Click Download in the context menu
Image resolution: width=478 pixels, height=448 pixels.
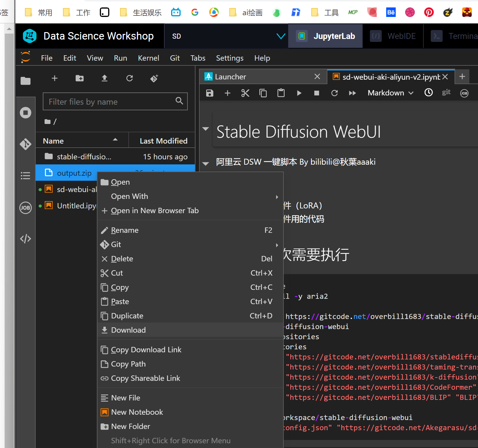click(190, 330)
